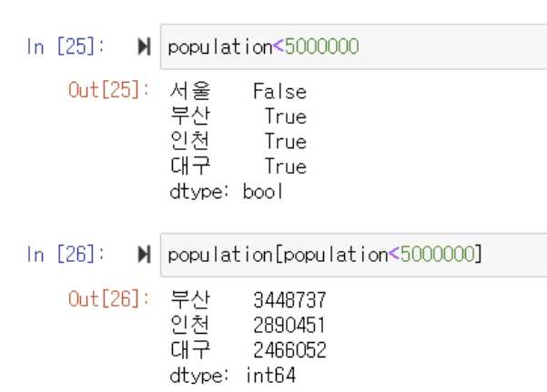This screenshot has height=392, width=547.
Task: Click the Out[26]: output prompt
Action: [x=108, y=299]
